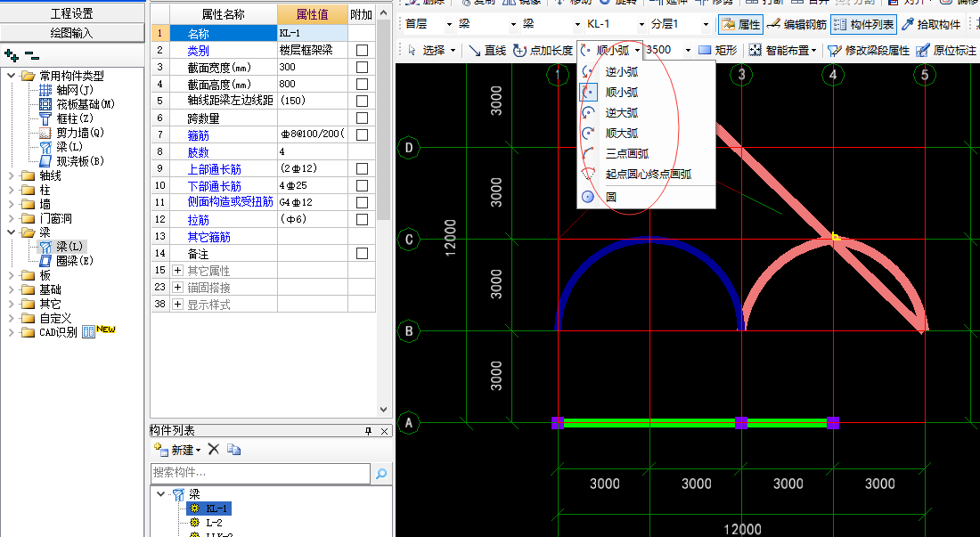Toggle the 构件列表 component list button
The width and height of the screenshot is (980, 537).
pyautogui.click(x=864, y=24)
